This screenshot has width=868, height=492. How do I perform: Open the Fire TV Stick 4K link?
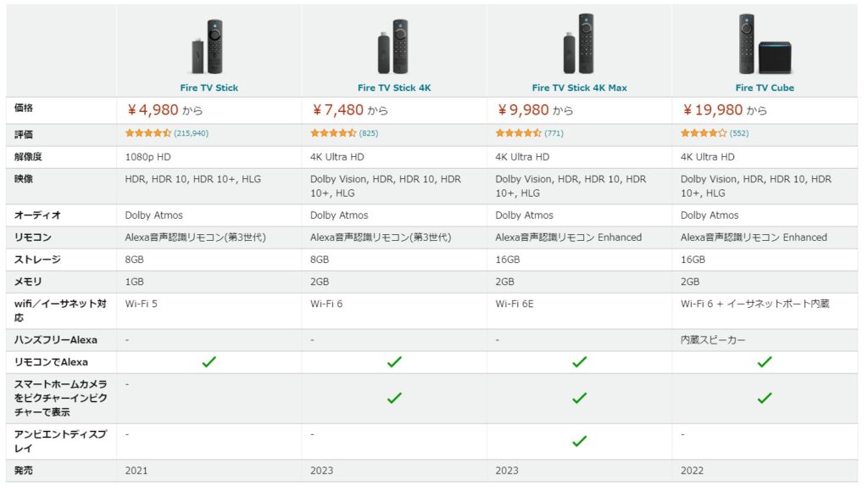pyautogui.click(x=394, y=88)
